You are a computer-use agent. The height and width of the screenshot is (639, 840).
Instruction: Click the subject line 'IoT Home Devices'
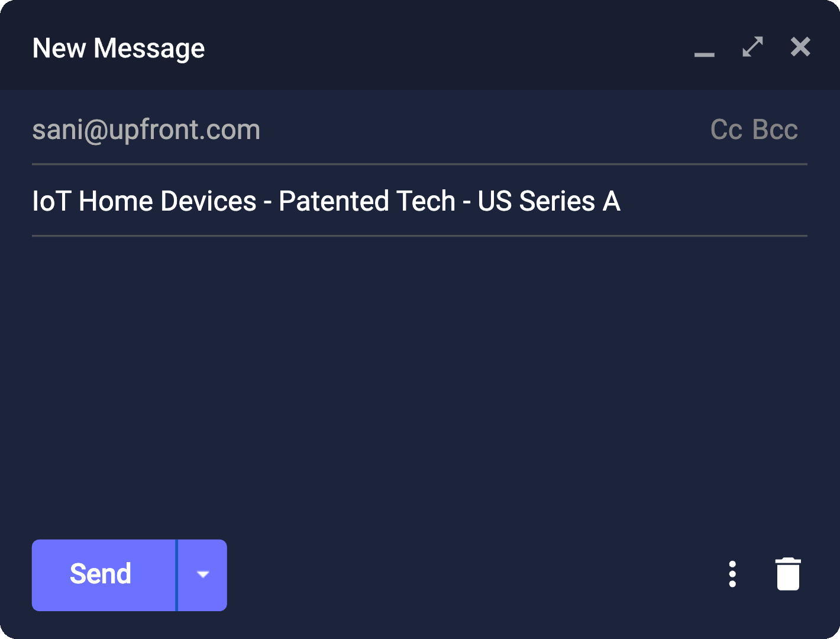pos(326,201)
